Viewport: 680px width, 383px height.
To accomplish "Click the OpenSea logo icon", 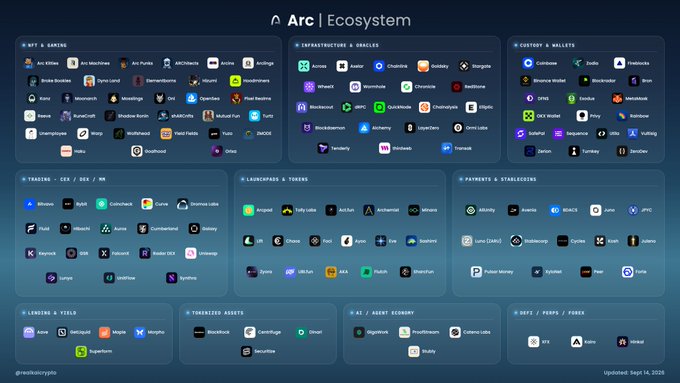I will click(192, 98).
